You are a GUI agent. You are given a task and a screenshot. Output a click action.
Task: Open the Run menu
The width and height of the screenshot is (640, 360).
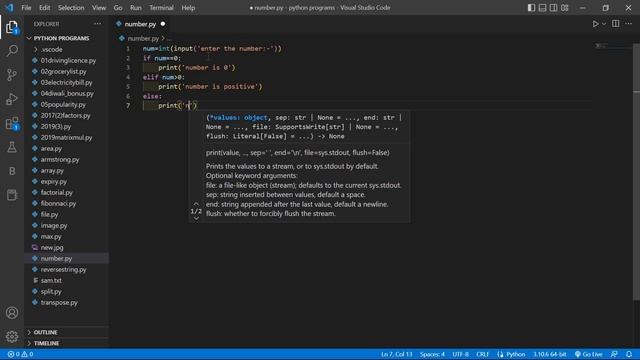136,8
